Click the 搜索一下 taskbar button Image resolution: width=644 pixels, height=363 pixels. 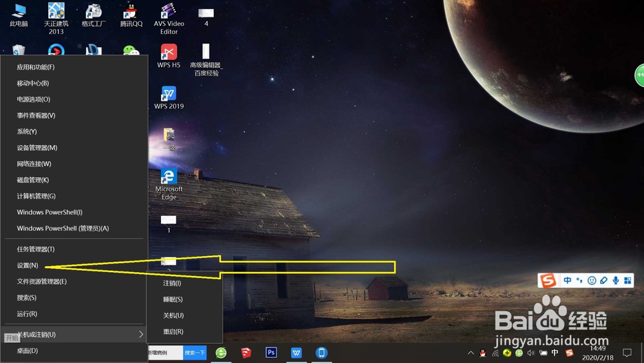(194, 353)
